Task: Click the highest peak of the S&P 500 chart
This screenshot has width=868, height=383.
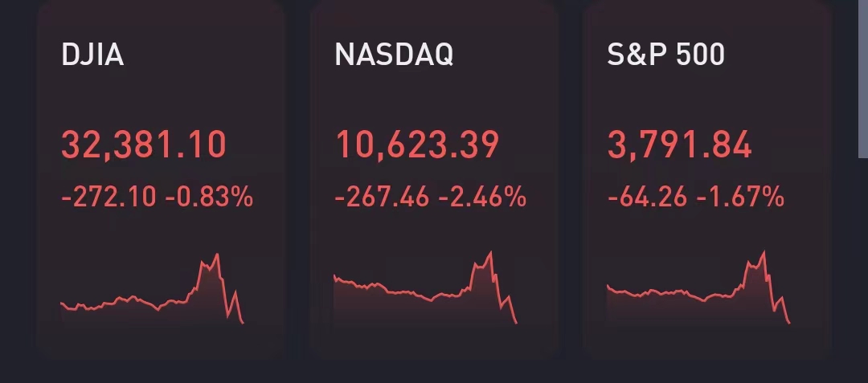Action: click(764, 253)
